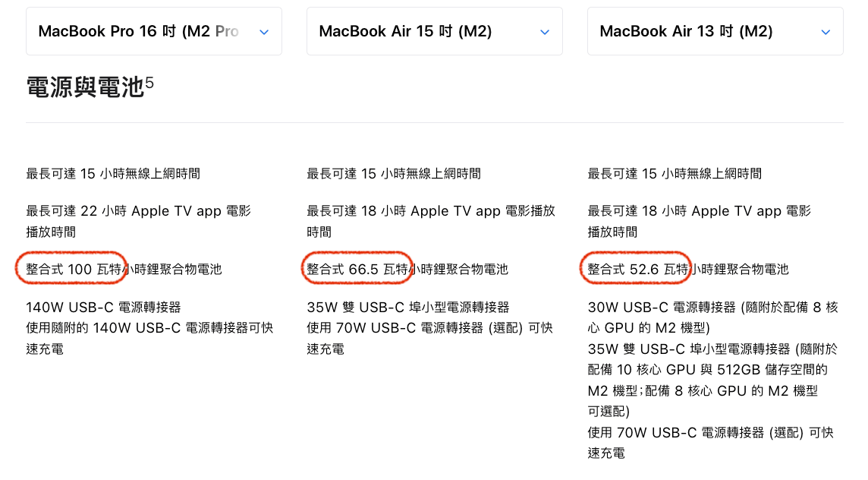Viewport: 868px width, 480px height.
Task: Click the 140W USB-C 電源轉接器 line
Action: click(104, 307)
